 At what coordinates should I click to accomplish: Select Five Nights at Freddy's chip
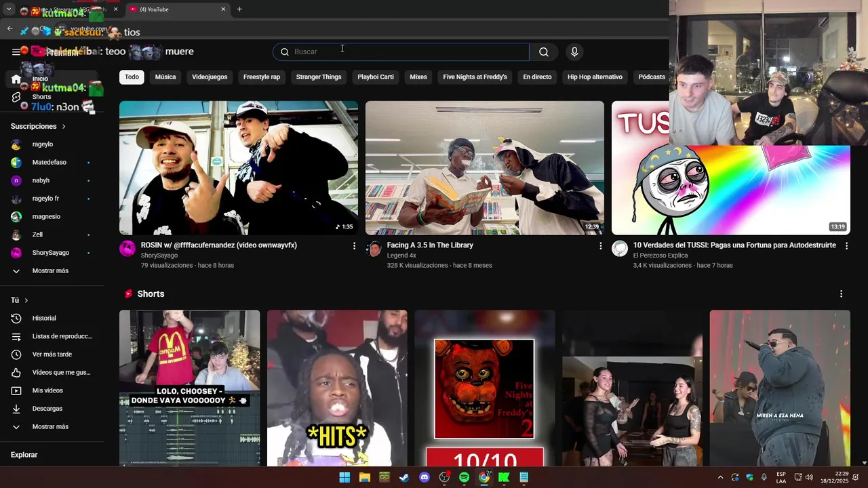[475, 77]
